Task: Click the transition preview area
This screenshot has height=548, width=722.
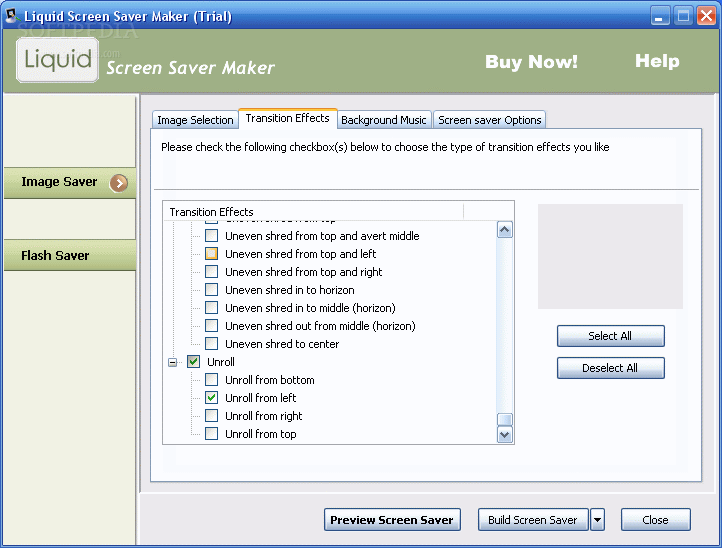Action: pos(610,256)
